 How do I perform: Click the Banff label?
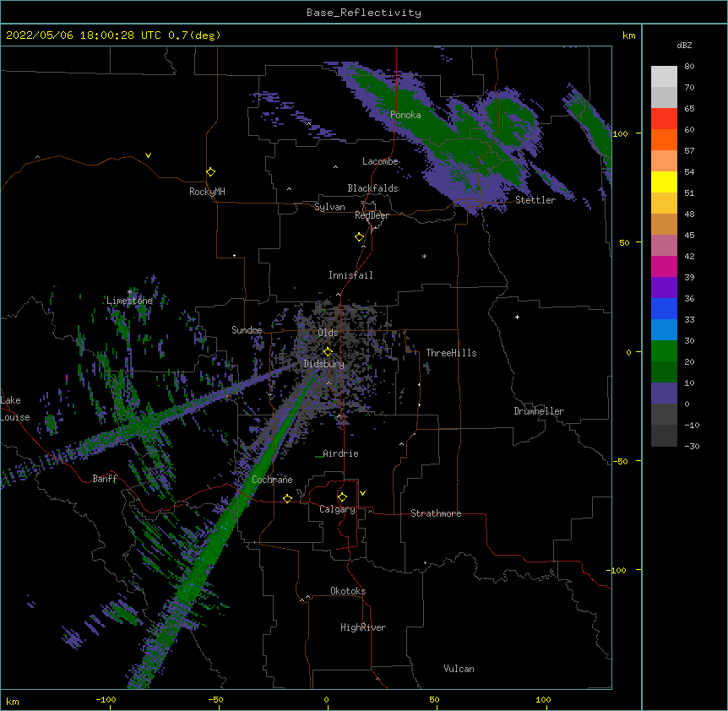point(105,479)
